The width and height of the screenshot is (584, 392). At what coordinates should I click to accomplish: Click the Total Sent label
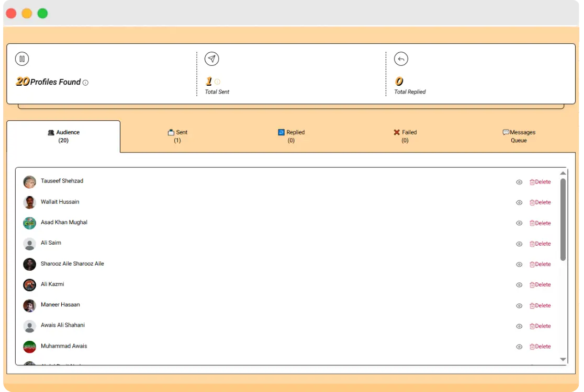pyautogui.click(x=217, y=91)
